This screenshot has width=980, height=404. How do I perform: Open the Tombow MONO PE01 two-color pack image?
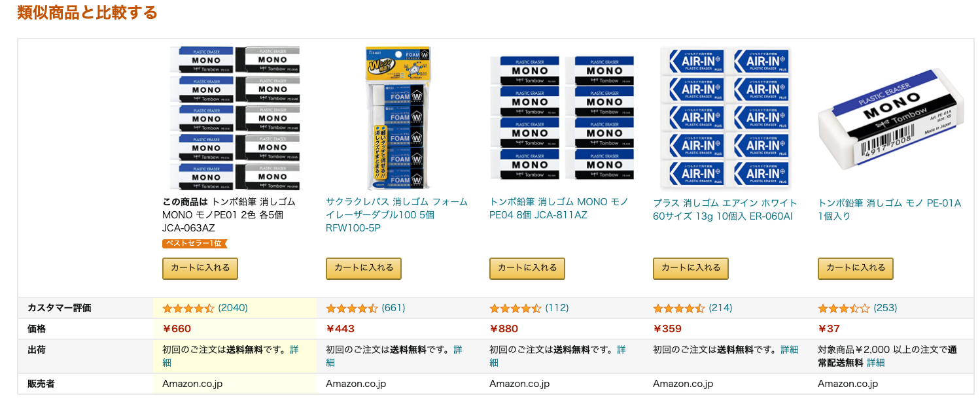point(234,118)
